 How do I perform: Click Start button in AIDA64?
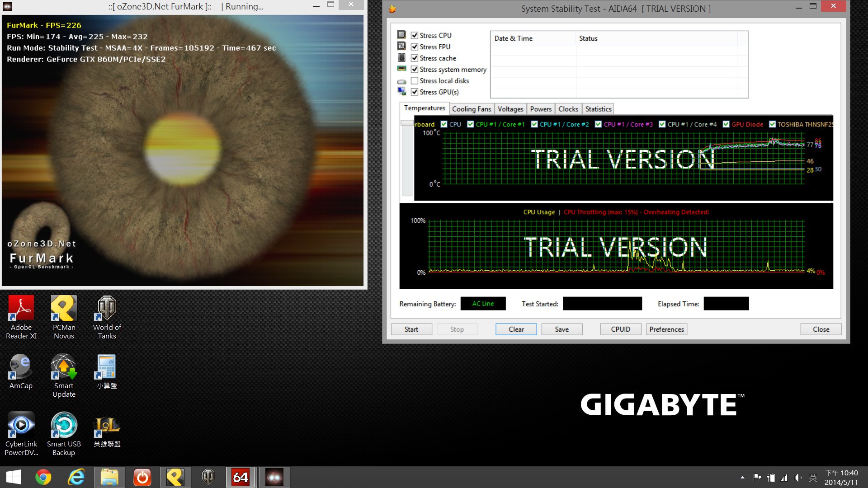[411, 329]
